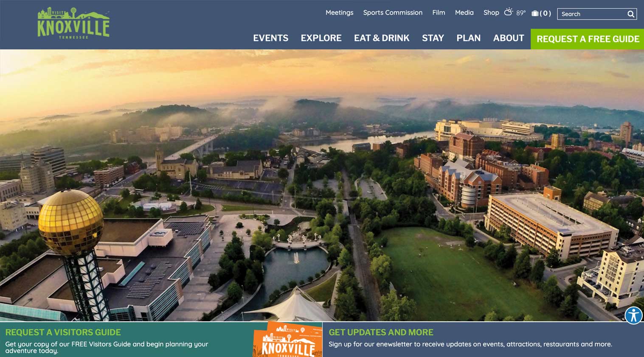Open the Eat & Drink menu

click(x=382, y=38)
